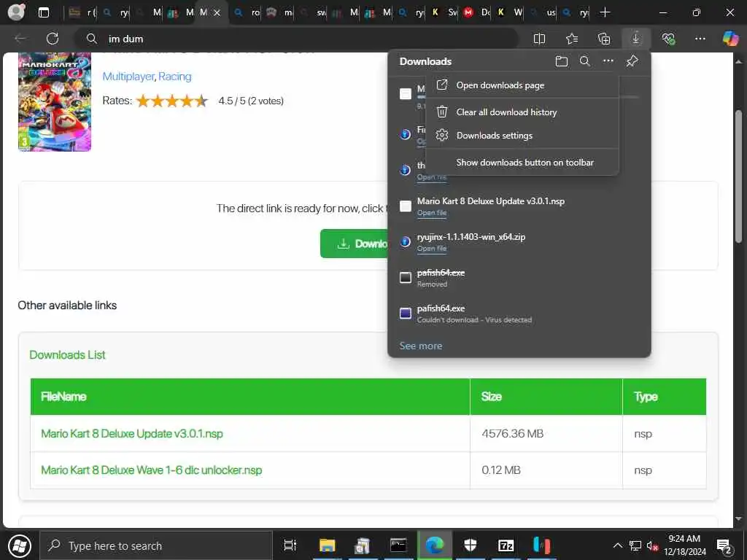Click the five-star rating widget
The width and height of the screenshot is (747, 560).
(x=172, y=101)
